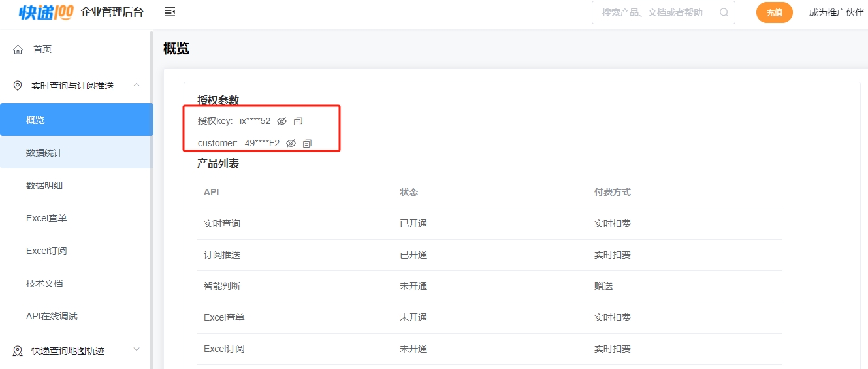The width and height of the screenshot is (868, 369).
Task: Click 实时扣费 cell of Excel查单 row
Action: click(613, 317)
